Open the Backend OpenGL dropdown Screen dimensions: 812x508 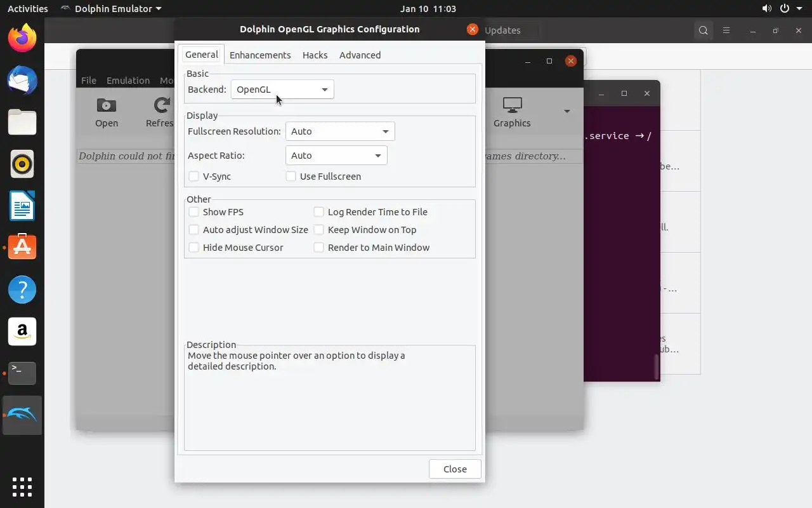tap(282, 90)
